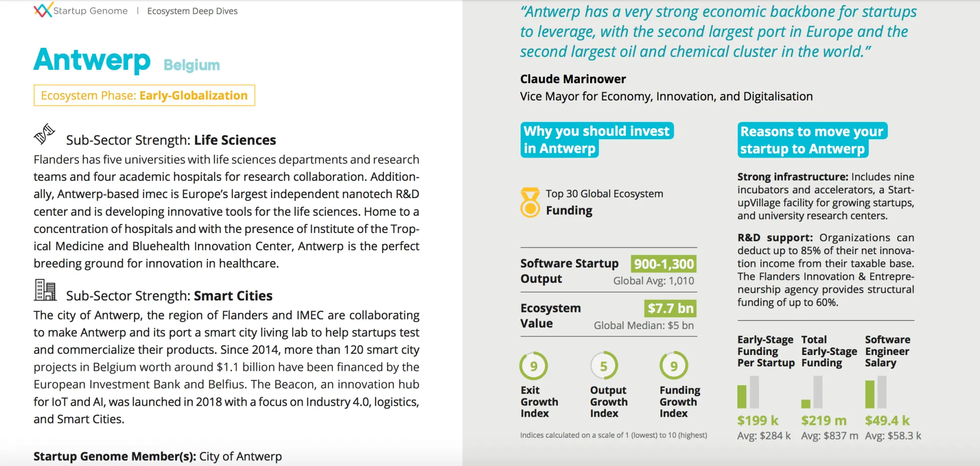
Task: Click the Startup Genome header title
Action: [x=90, y=11]
